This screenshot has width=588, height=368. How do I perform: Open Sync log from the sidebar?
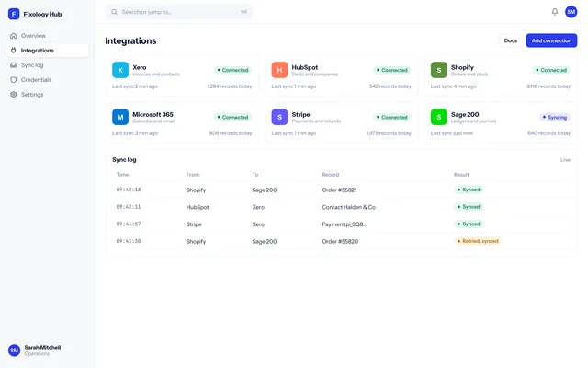[47, 65]
